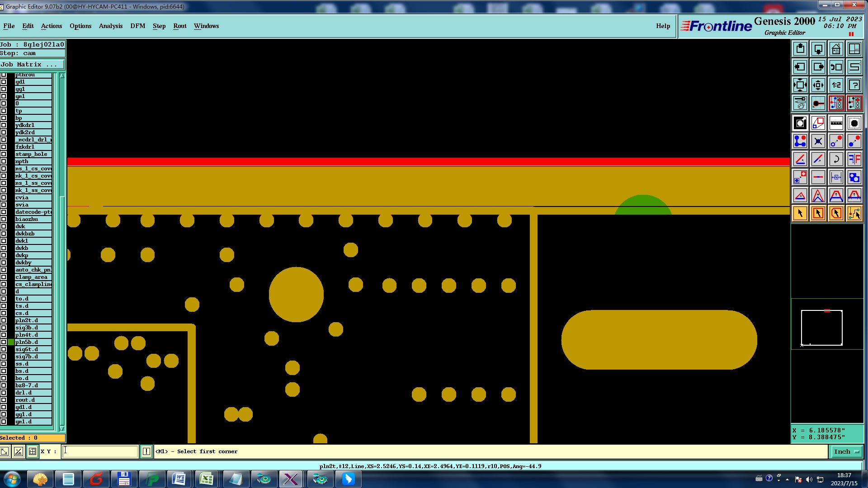The height and width of the screenshot is (488, 868).
Task: Select the black octagon highlight tool
Action: point(854,123)
